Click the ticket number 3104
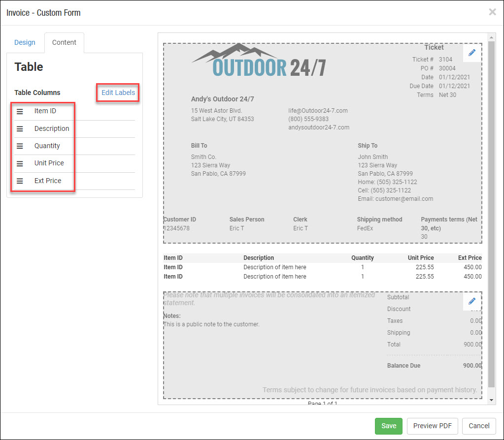This screenshot has width=504, height=440. tap(445, 60)
